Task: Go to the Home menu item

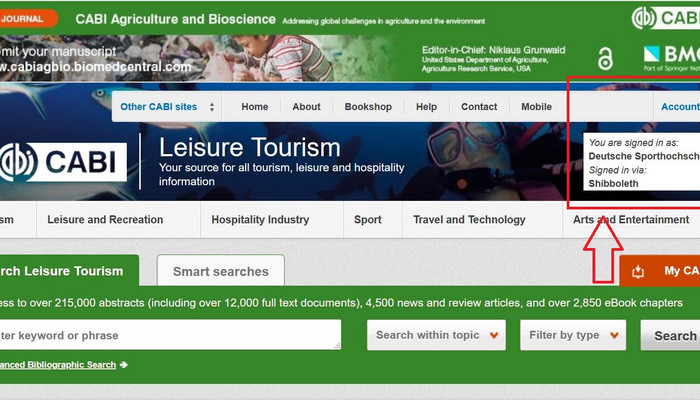Action: (254, 107)
